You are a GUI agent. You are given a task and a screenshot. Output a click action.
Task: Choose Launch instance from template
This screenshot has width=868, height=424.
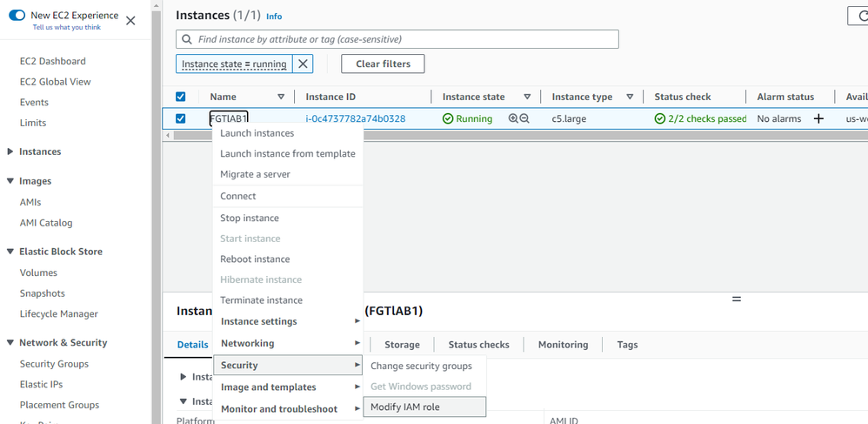click(x=288, y=153)
